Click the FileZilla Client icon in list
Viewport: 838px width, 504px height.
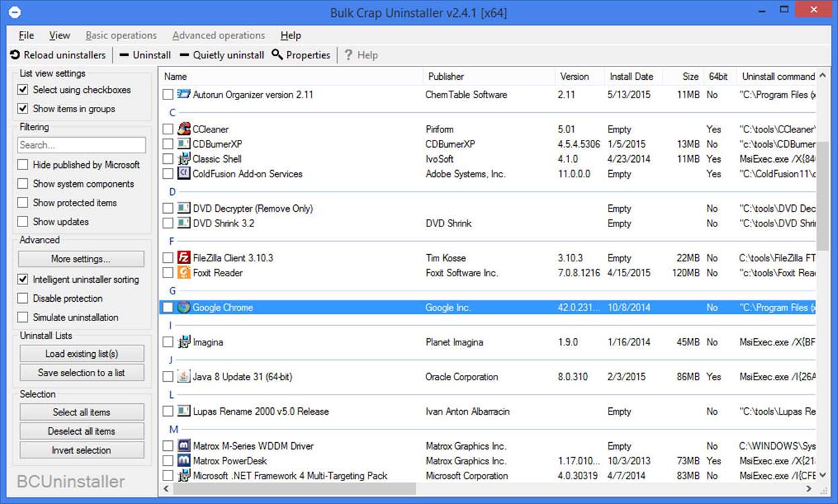point(184,258)
